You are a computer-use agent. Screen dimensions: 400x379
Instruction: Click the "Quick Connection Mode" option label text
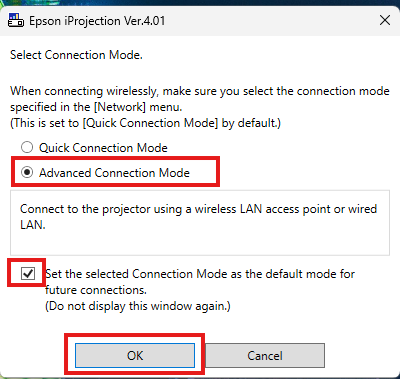coord(103,148)
